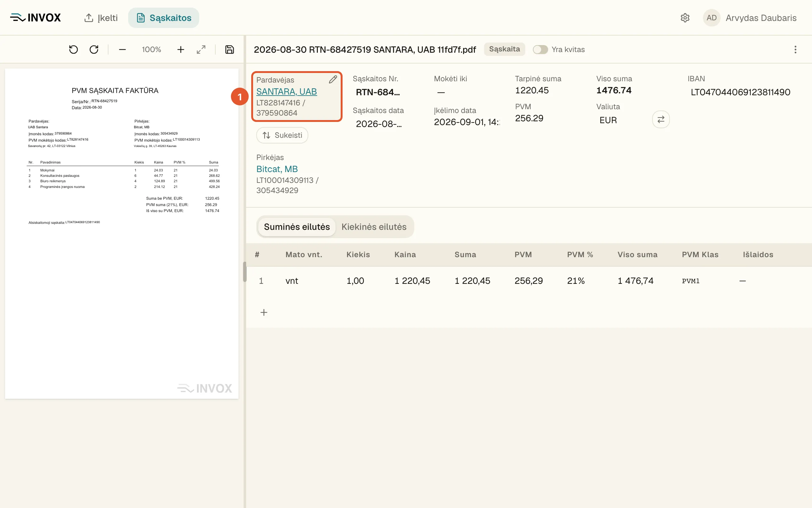Open the settings gear

tap(685, 18)
